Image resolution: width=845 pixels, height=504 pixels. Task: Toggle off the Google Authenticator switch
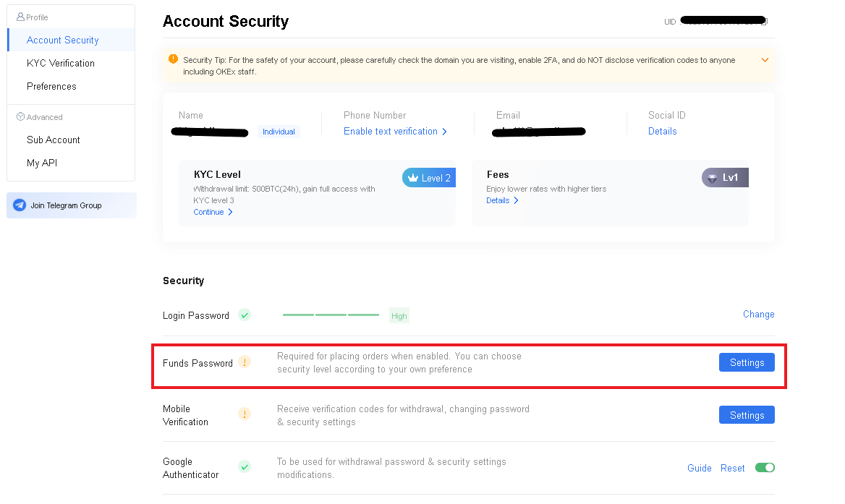pos(765,467)
